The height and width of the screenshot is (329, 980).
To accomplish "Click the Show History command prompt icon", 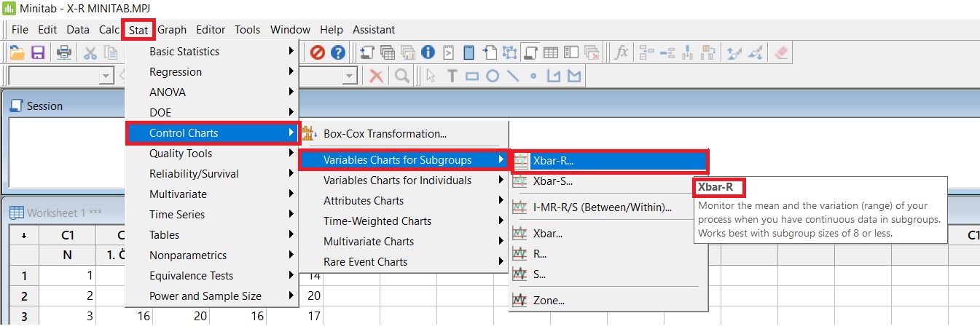I will click(449, 52).
